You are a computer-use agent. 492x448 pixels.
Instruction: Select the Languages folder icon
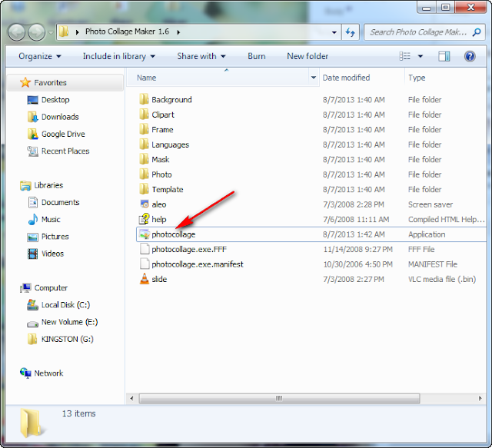point(144,144)
